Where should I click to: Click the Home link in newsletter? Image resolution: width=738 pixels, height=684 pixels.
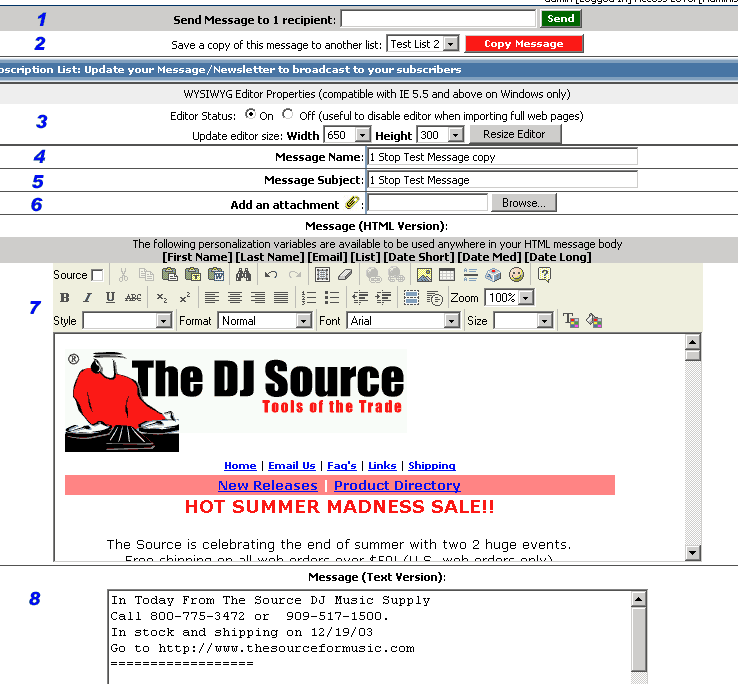point(240,466)
